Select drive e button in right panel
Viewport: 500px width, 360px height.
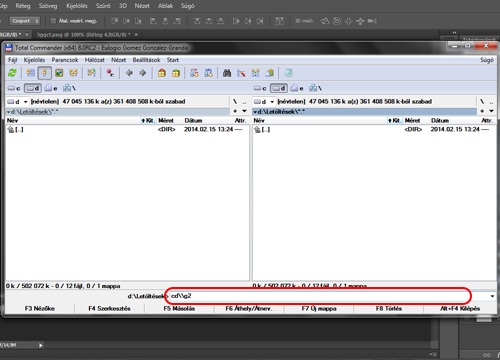297,88
